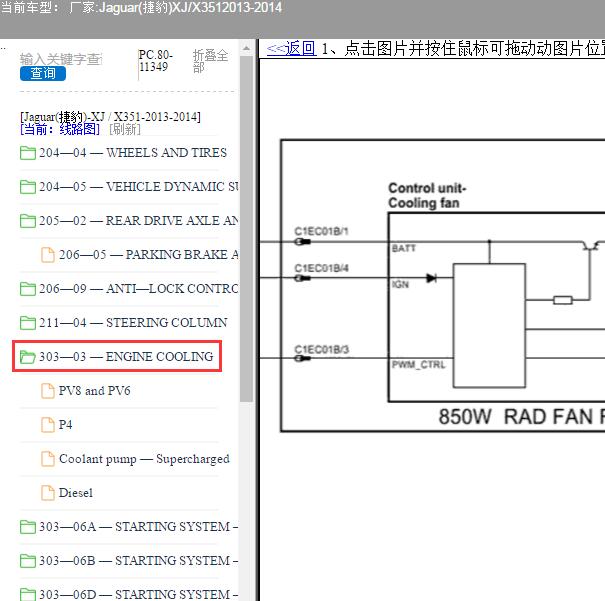Click the sidebar scrollbar up arrow
This screenshot has width=605, height=601.
click(x=246, y=49)
